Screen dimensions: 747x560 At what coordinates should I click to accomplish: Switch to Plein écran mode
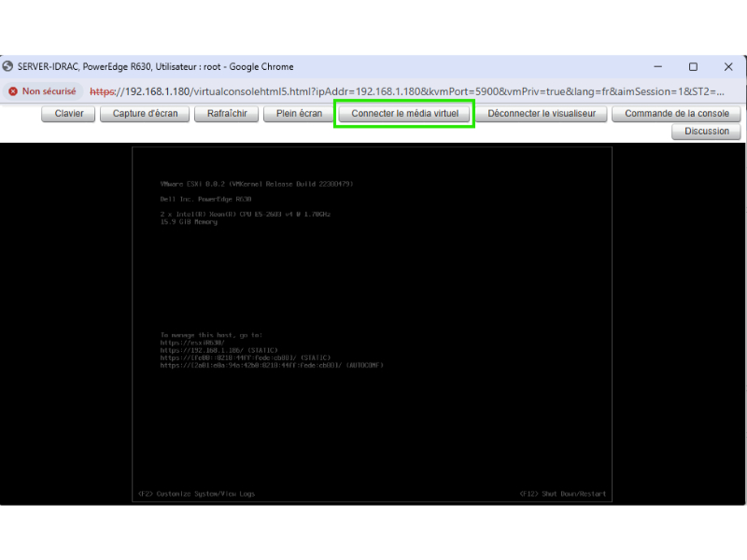coord(299,114)
